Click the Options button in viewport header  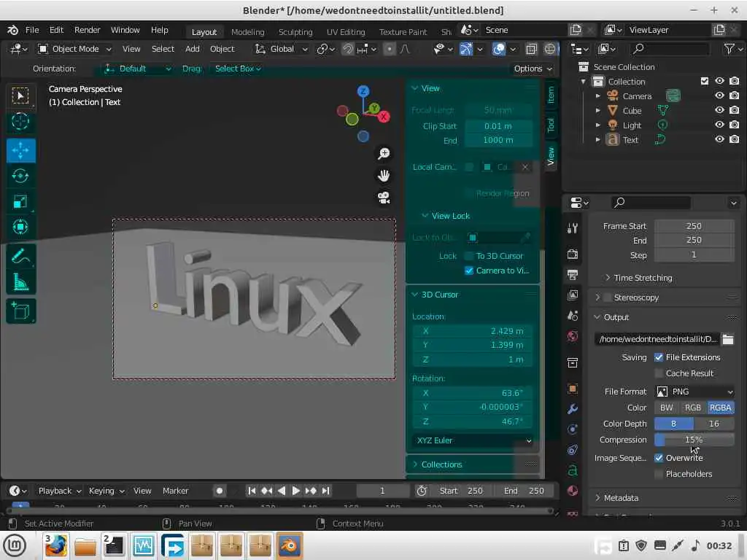pos(533,69)
